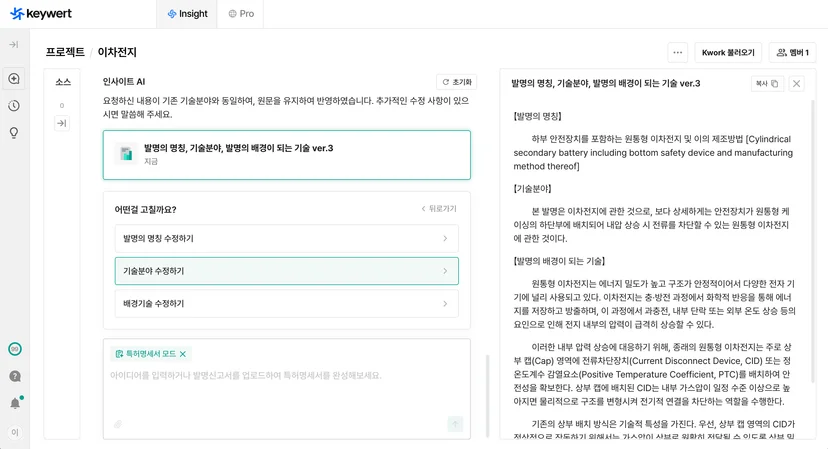Open the user profile avatar '이'
This screenshot has height=449, width=828.
coord(15,432)
